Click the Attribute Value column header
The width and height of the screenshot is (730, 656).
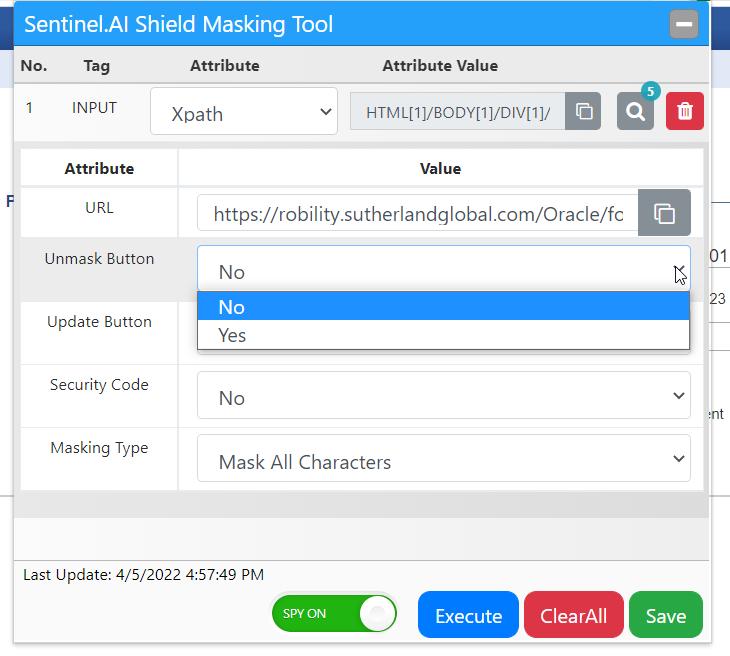[x=440, y=66]
